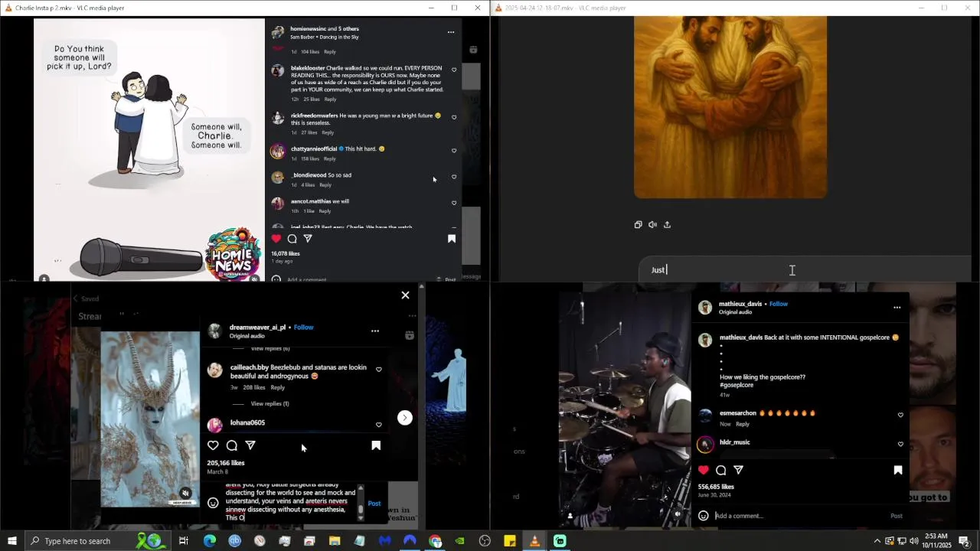Screen dimensions: 980x551
Task: Open more options on homienewsinc post
Action: 451,32
